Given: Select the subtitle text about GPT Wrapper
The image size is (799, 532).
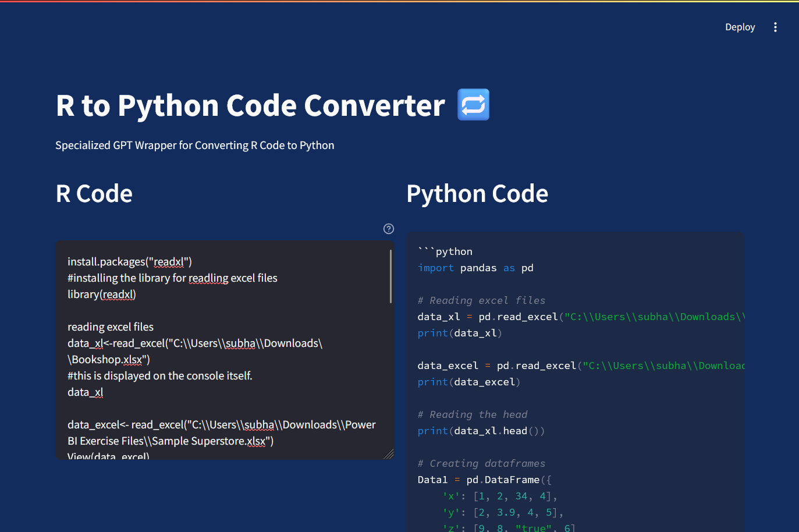Looking at the screenshot, I should pyautogui.click(x=195, y=145).
